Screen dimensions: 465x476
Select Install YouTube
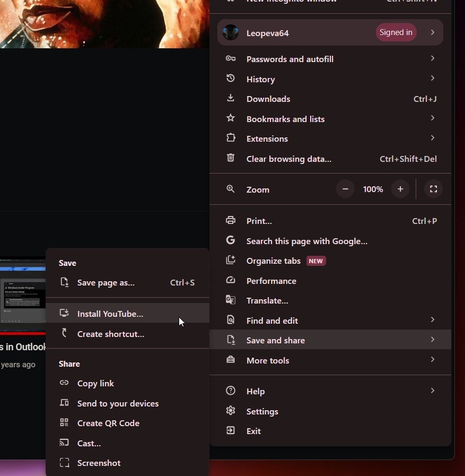[x=127, y=313]
